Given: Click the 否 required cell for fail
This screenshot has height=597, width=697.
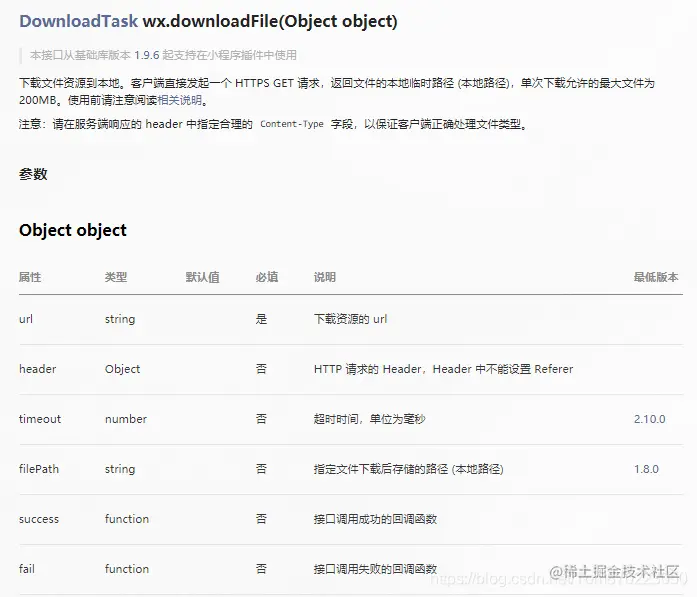Looking at the screenshot, I should click(261, 569).
